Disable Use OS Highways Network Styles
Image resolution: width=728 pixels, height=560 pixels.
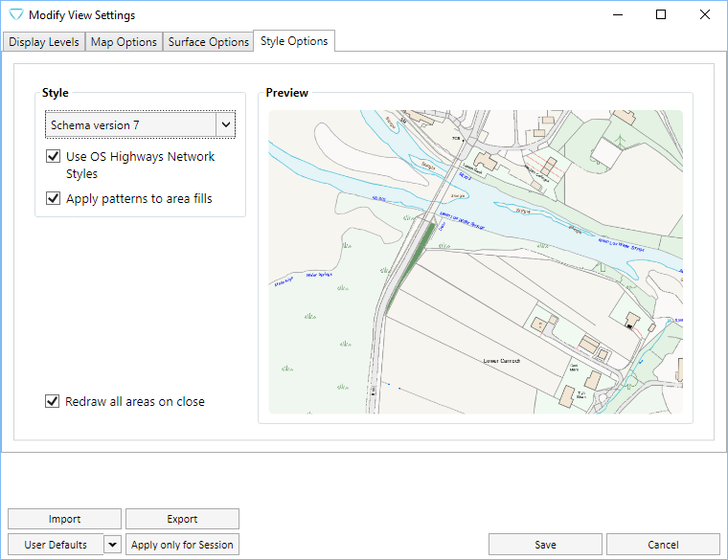(x=53, y=157)
